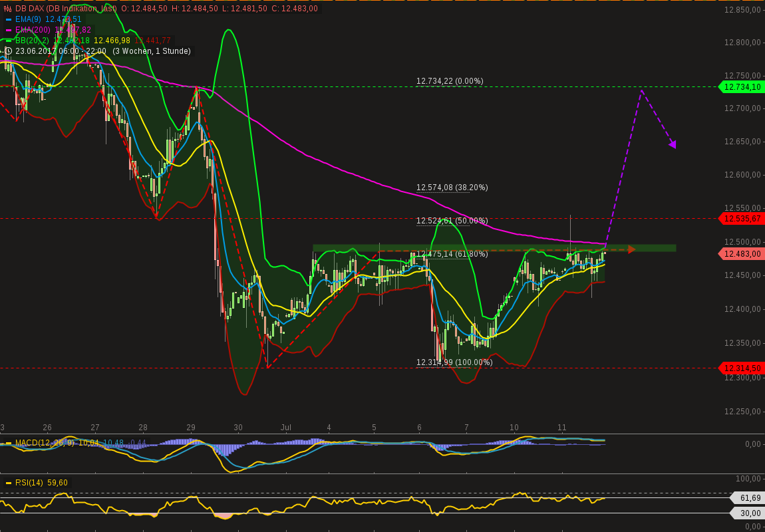765x532 pixels.
Task: Click the blue EMA(9) legend marker
Action: (8, 19)
